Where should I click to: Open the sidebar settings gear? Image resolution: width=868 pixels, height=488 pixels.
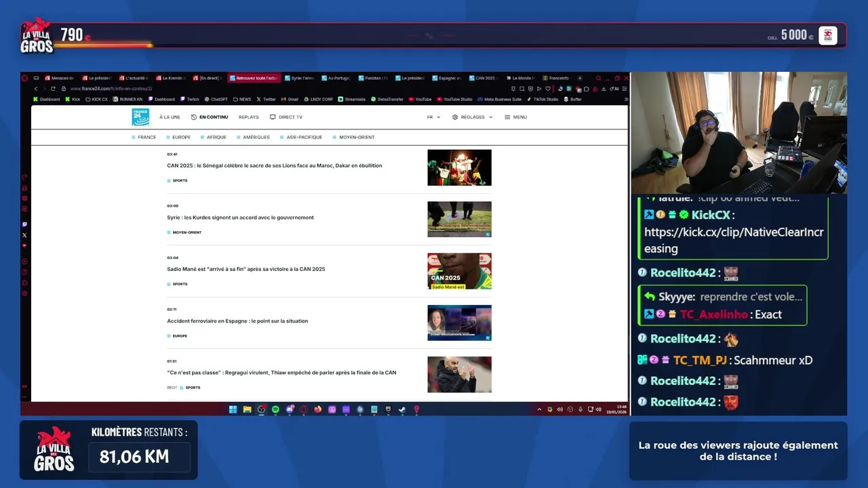pos(24,293)
